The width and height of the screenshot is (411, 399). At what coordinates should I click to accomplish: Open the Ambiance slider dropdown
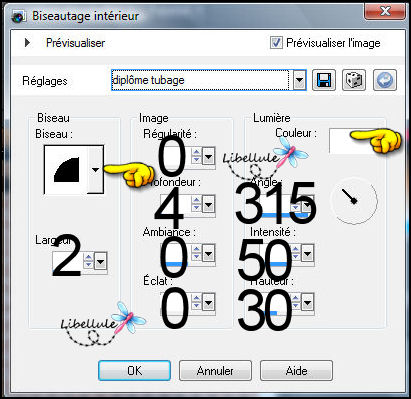208,254
